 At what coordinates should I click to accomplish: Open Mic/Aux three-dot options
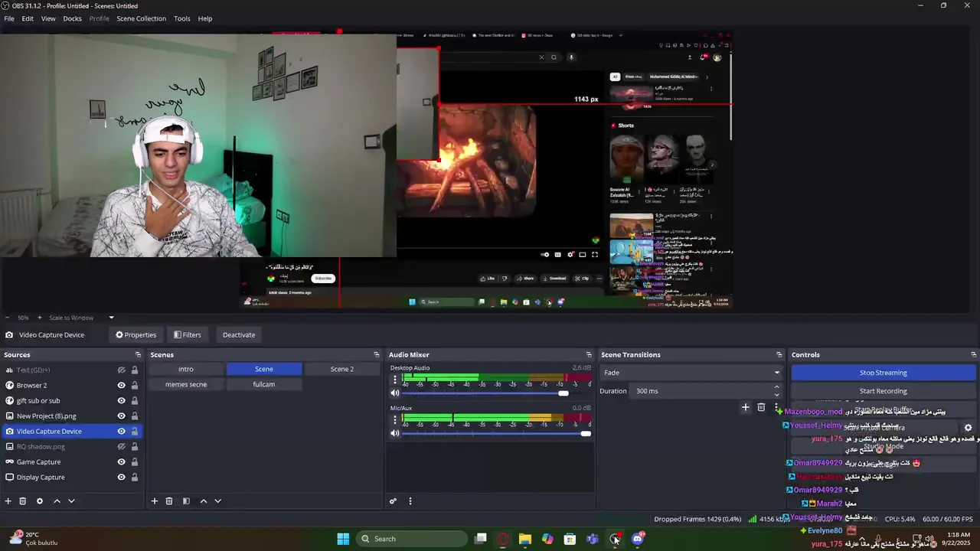395,419
